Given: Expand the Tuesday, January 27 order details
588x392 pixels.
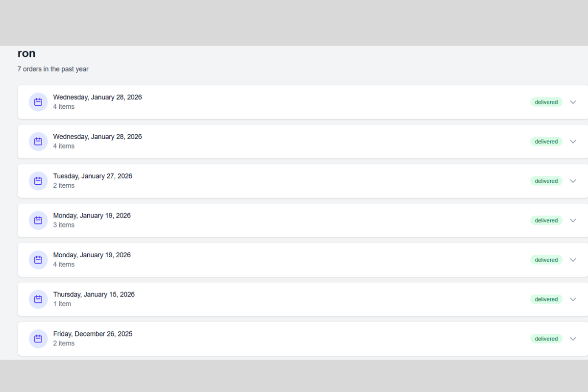Looking at the screenshot, I should pos(573,181).
